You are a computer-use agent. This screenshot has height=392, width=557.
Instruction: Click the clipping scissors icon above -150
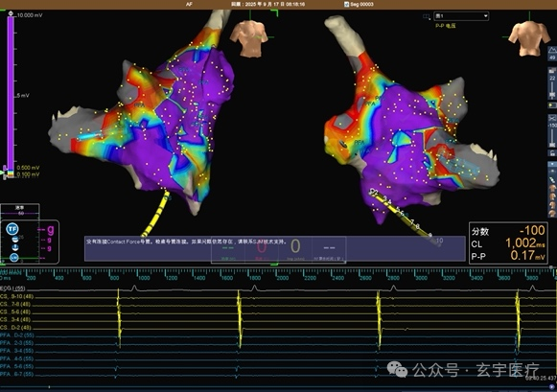552,118
